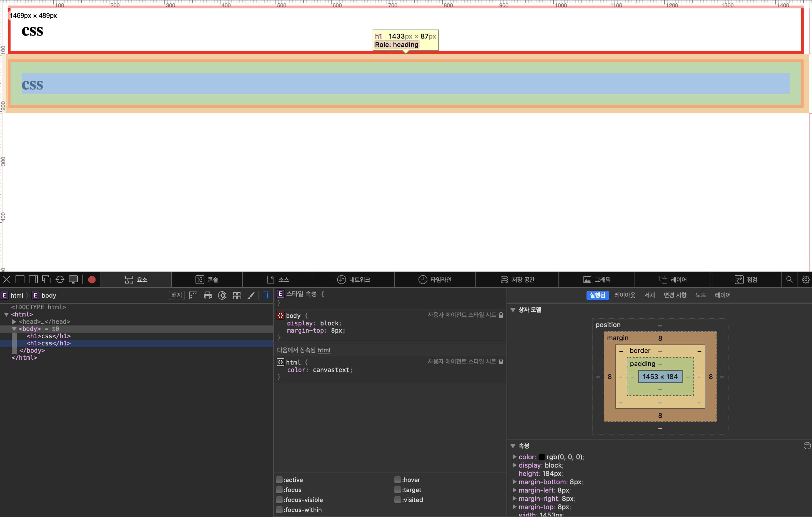Open the 저장 공간 tab
The width and height of the screenshot is (812, 517).
[517, 280]
